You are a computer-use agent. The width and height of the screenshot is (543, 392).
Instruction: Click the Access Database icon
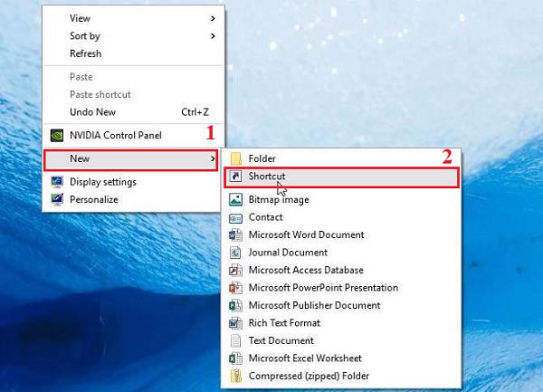pyautogui.click(x=235, y=270)
